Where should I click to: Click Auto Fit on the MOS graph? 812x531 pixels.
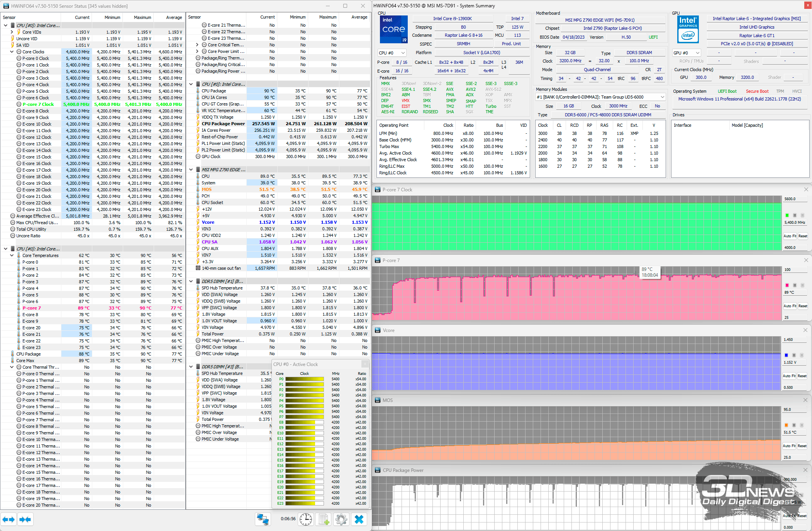[789, 446]
